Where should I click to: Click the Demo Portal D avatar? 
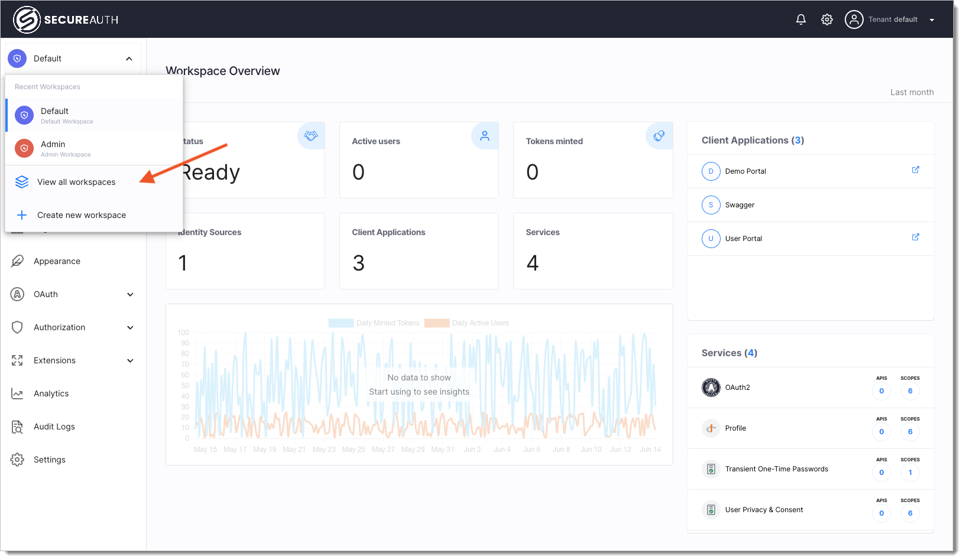click(711, 171)
